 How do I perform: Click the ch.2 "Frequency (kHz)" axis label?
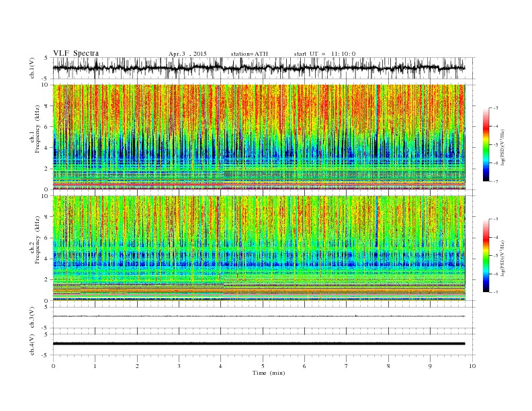(38, 240)
